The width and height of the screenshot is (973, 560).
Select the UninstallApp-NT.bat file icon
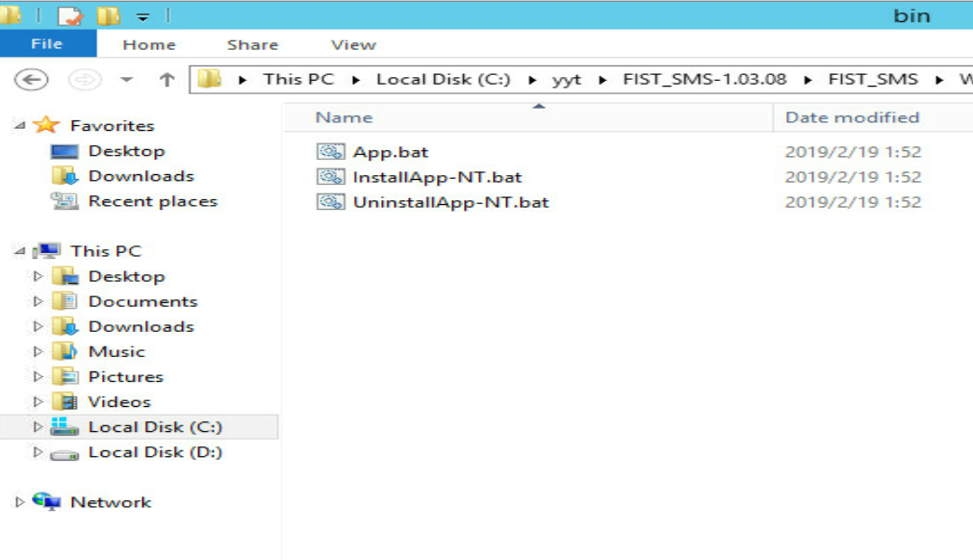[331, 201]
